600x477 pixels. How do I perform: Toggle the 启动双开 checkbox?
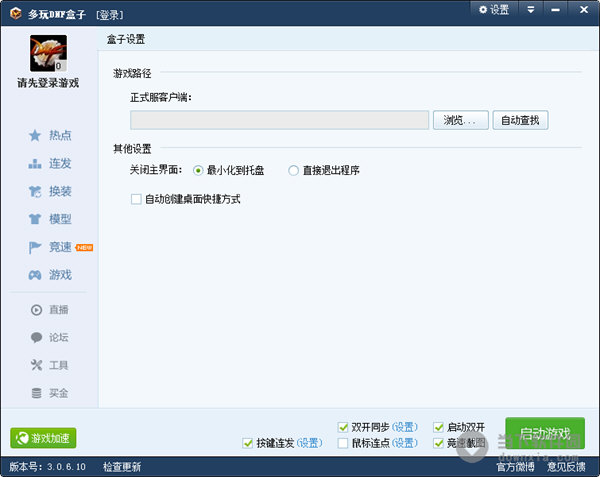439,427
